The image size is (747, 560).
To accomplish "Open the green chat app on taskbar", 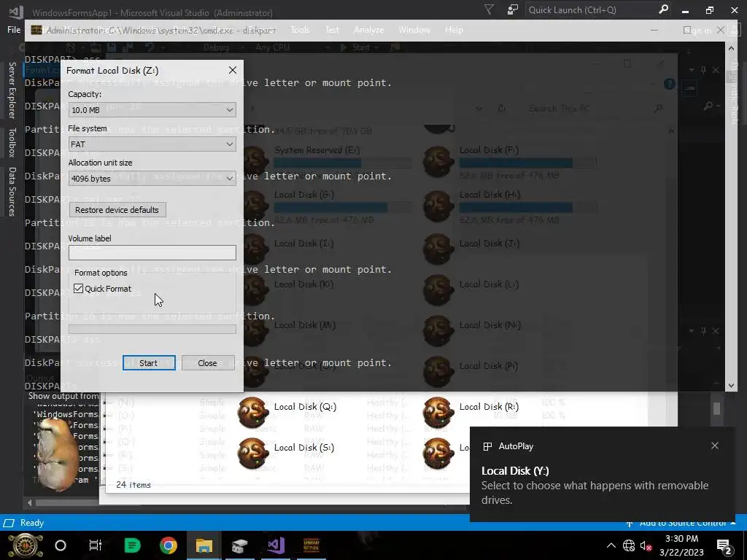I will tap(132, 545).
